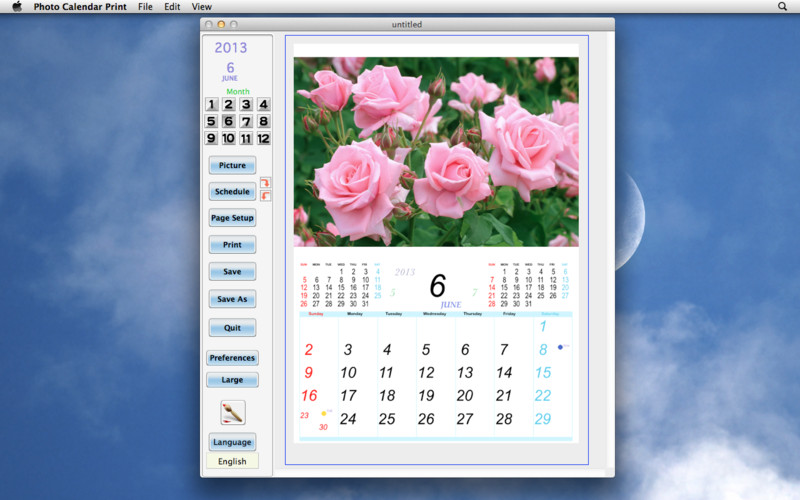Open the Edit menu

click(172, 7)
